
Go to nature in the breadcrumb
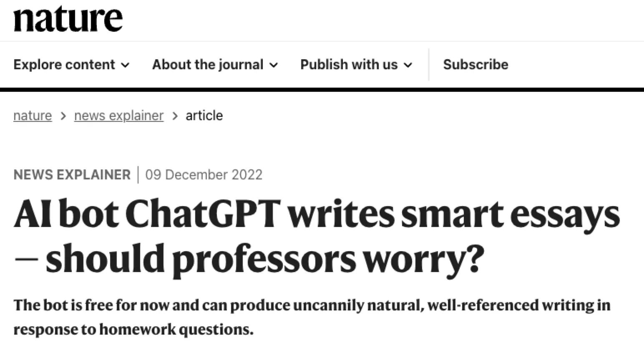click(33, 116)
